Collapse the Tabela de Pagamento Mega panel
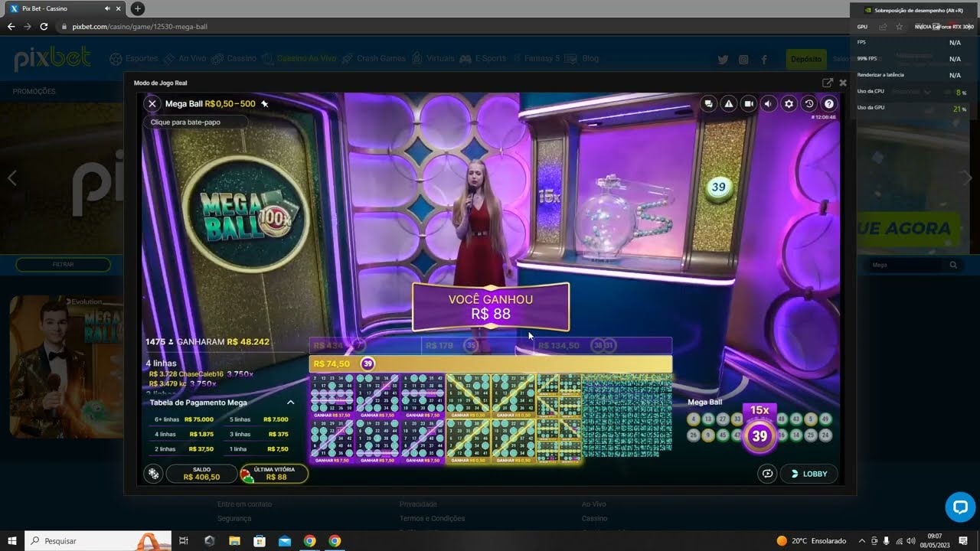This screenshot has height=551, width=980. point(291,403)
